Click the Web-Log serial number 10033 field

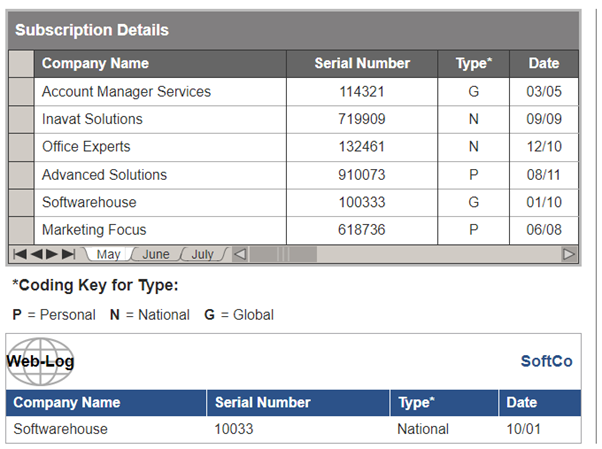235,429
